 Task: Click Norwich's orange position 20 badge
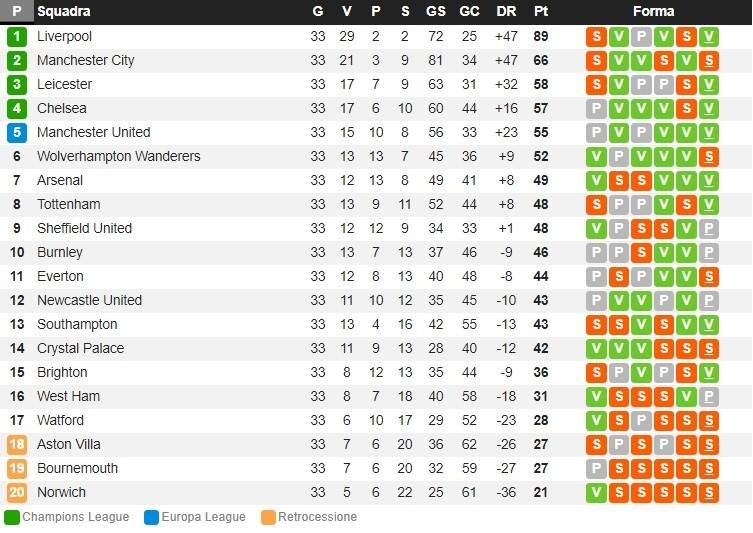pos(17,492)
